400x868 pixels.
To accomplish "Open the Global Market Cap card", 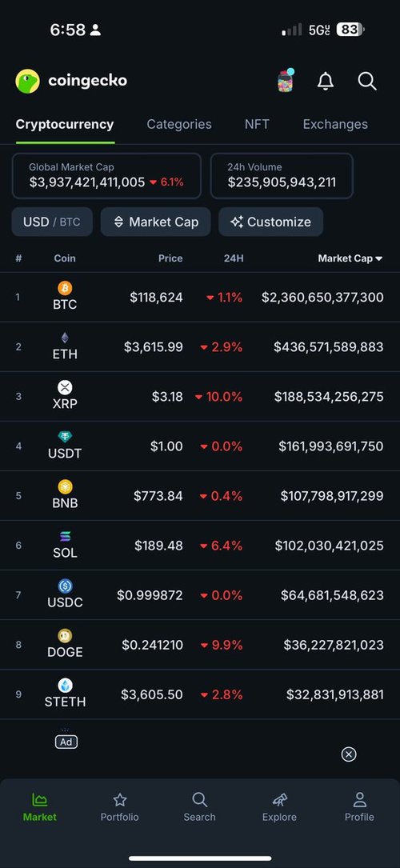I will pyautogui.click(x=106, y=176).
